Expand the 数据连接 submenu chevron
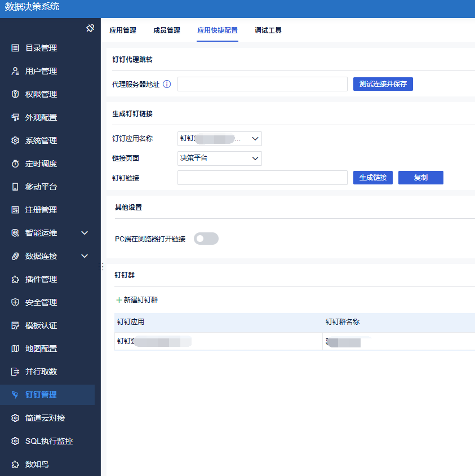The image size is (475, 476). pos(85,256)
